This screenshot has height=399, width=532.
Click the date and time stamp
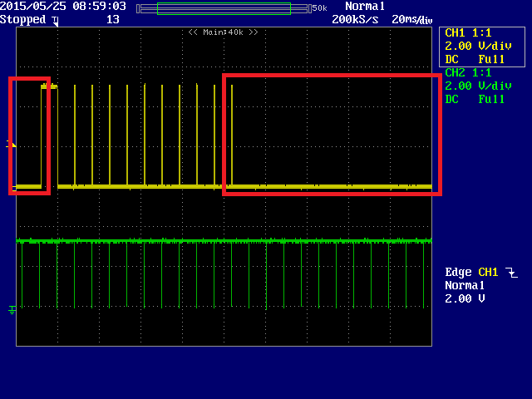point(63,6)
